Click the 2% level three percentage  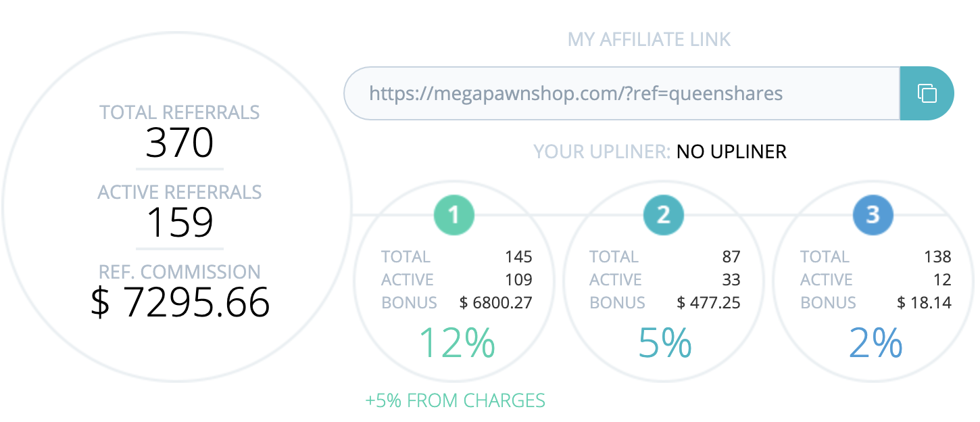(875, 344)
